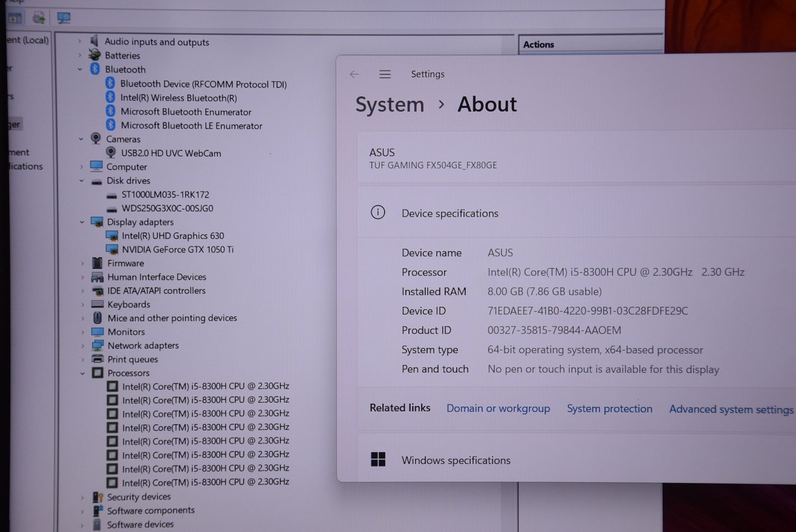
Task: Click the TUF GAMING FX504GE_FX80GE model text
Action: tap(433, 165)
